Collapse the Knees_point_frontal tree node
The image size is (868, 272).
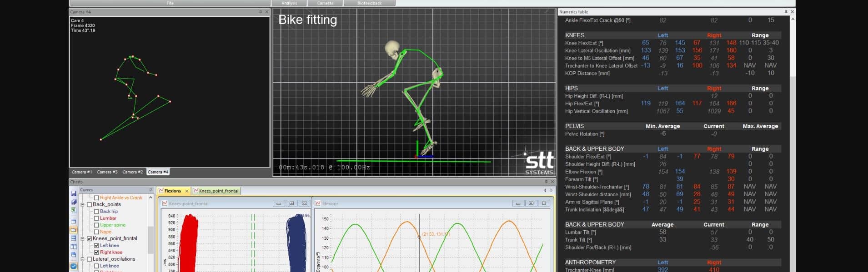(83, 238)
